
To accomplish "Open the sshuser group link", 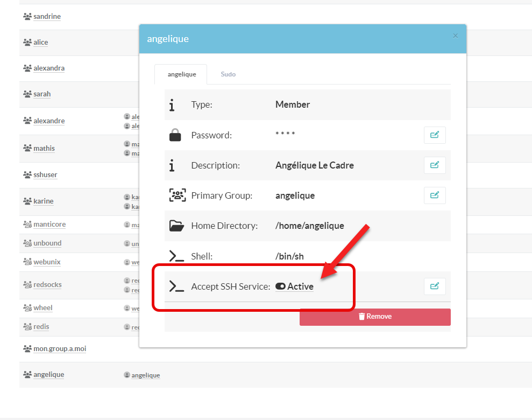I will 45,175.
